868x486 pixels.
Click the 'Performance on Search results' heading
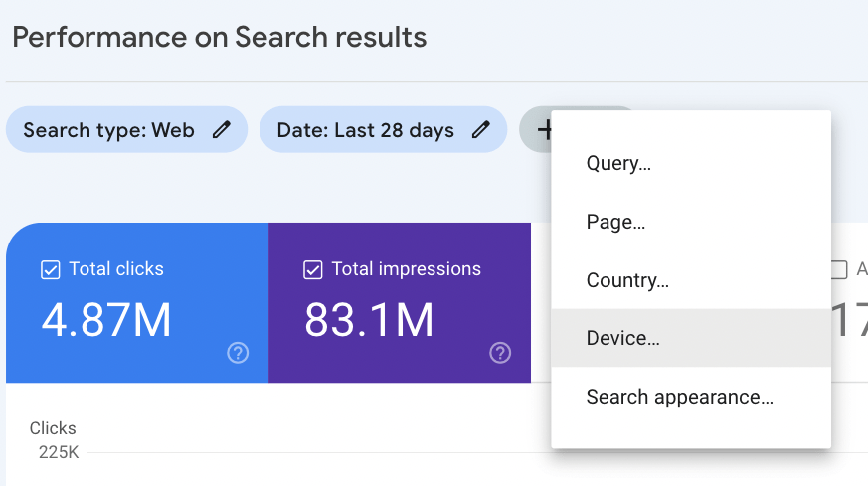[220, 38]
